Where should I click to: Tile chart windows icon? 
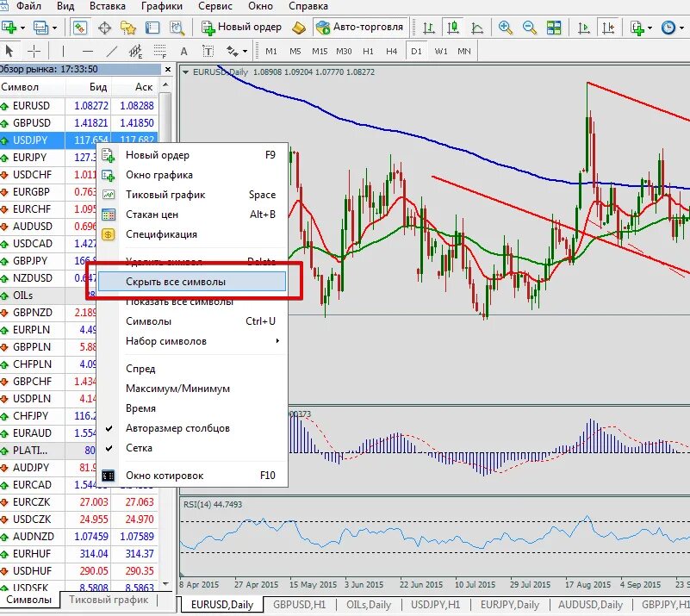pos(554,28)
